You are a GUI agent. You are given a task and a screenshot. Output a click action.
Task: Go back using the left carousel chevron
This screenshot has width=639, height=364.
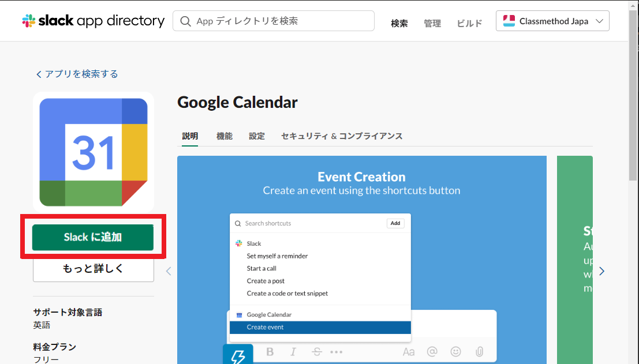pyautogui.click(x=168, y=271)
